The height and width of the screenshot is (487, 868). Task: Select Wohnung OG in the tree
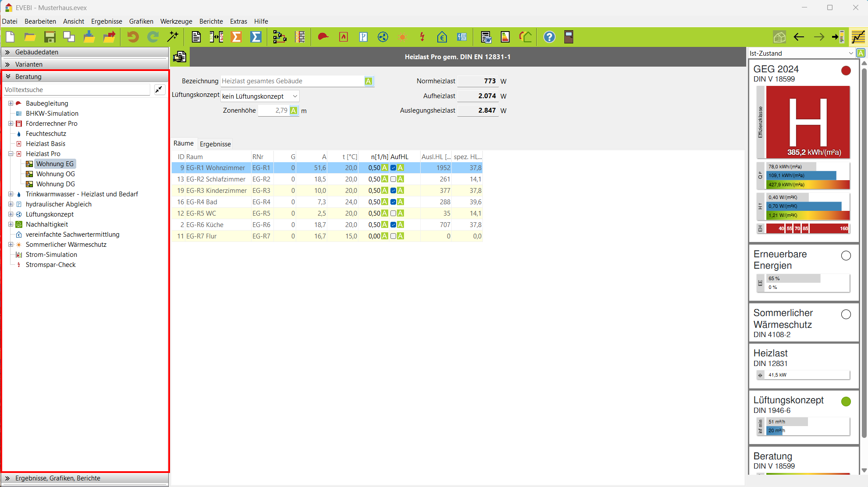click(55, 174)
